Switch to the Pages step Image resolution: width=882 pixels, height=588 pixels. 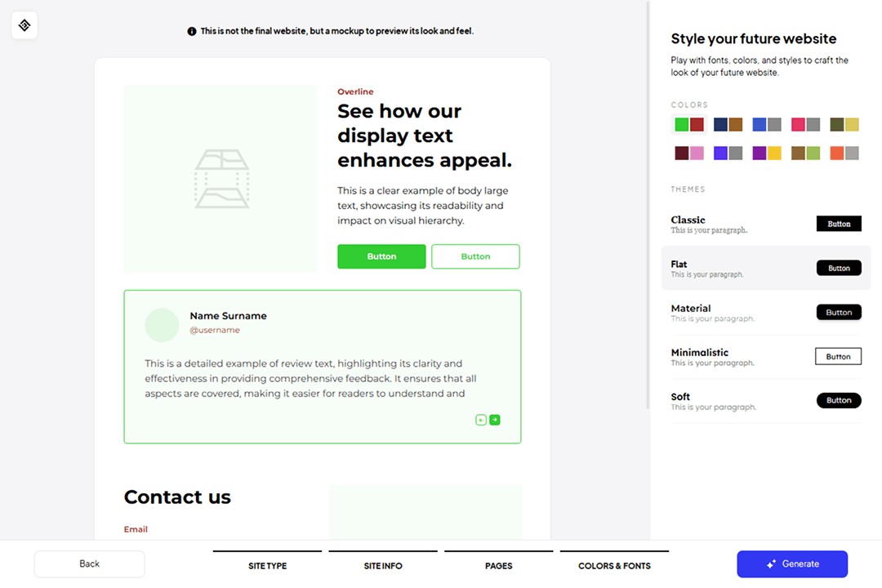pyautogui.click(x=498, y=565)
